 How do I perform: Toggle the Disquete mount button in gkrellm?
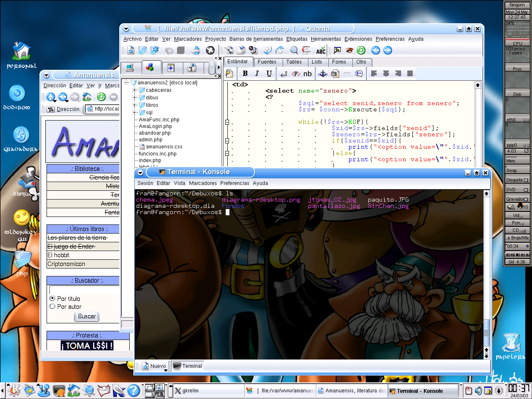point(526,180)
